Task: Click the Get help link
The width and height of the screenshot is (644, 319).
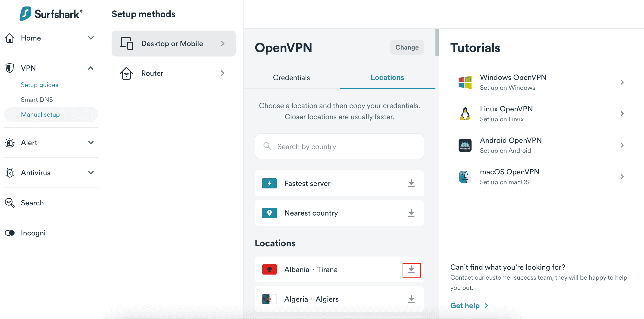Action: point(465,306)
